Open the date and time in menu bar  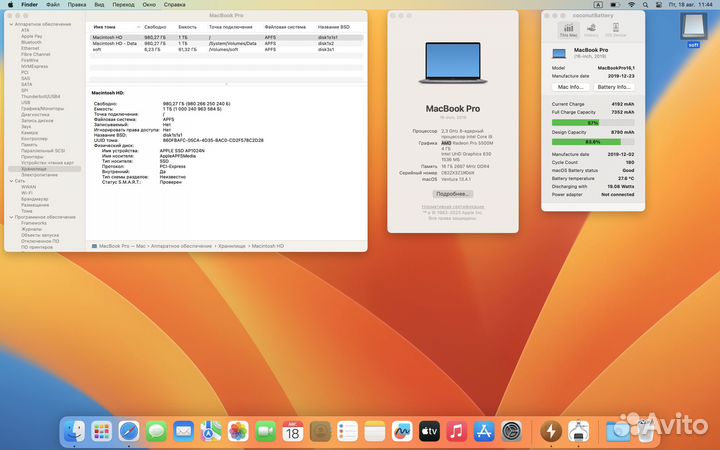click(691, 5)
